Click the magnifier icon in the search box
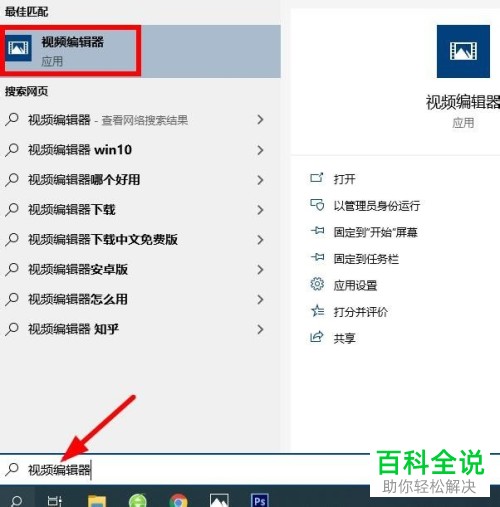The height and width of the screenshot is (507, 500). point(12,470)
